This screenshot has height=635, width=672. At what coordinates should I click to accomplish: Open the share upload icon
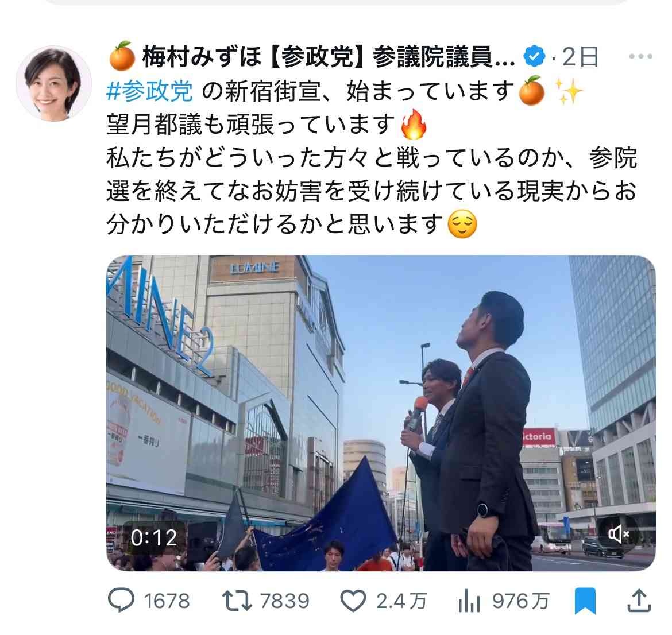coord(639,601)
